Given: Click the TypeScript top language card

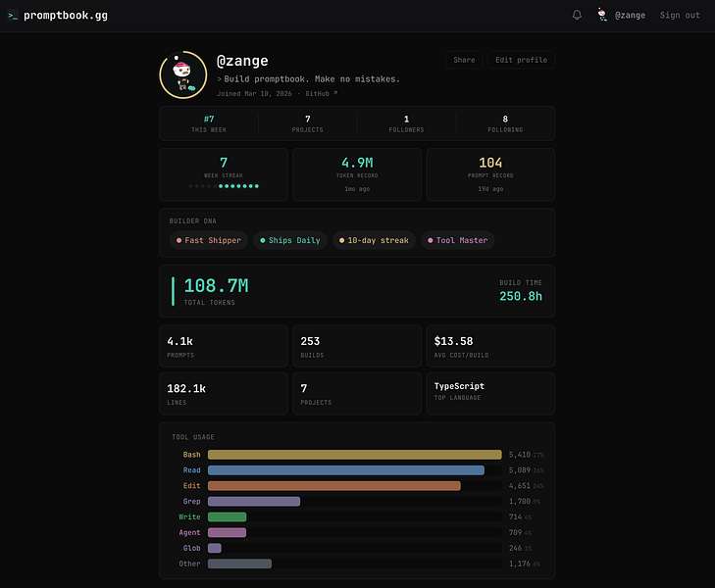Looking at the screenshot, I should pyautogui.click(x=490, y=394).
